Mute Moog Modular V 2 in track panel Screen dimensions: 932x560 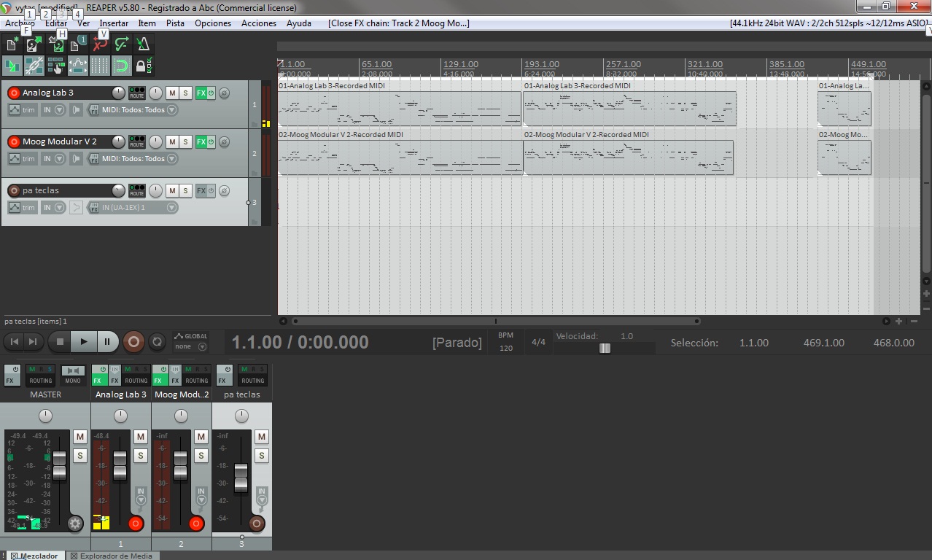pyautogui.click(x=172, y=141)
